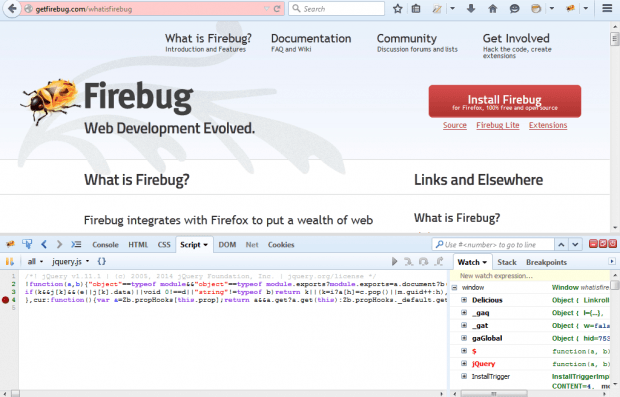Viewport: 620px width, 397px height.
Task: Jump to previous search match arrow
Action: [561, 245]
